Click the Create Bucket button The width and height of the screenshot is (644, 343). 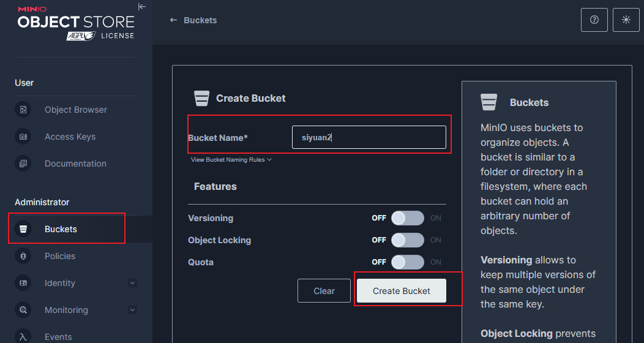[x=402, y=291]
